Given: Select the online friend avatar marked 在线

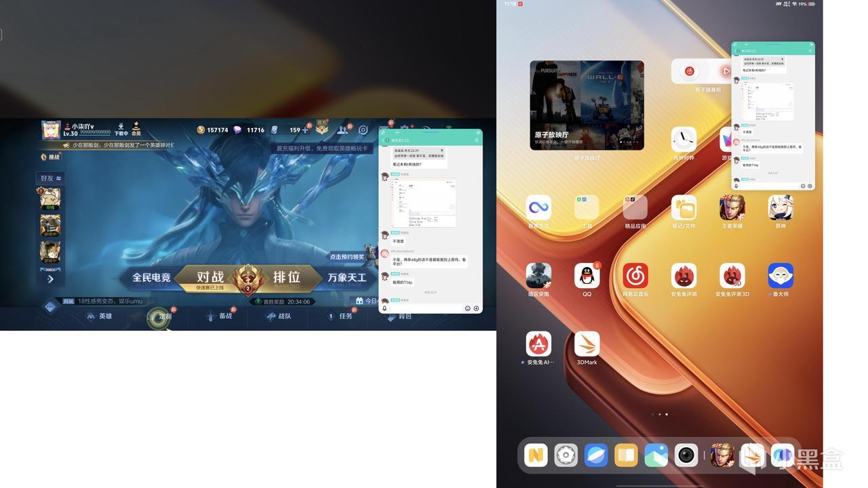Looking at the screenshot, I should (50, 199).
